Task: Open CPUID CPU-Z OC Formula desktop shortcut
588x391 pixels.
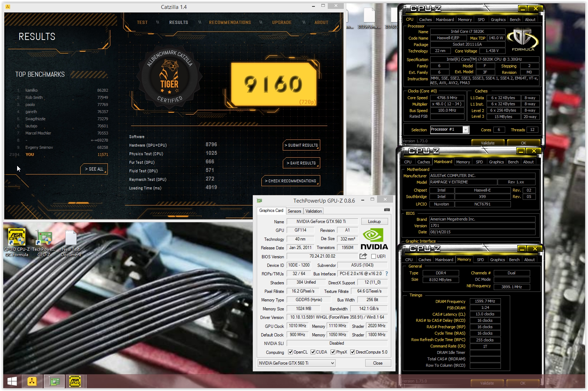Action: coord(16,242)
